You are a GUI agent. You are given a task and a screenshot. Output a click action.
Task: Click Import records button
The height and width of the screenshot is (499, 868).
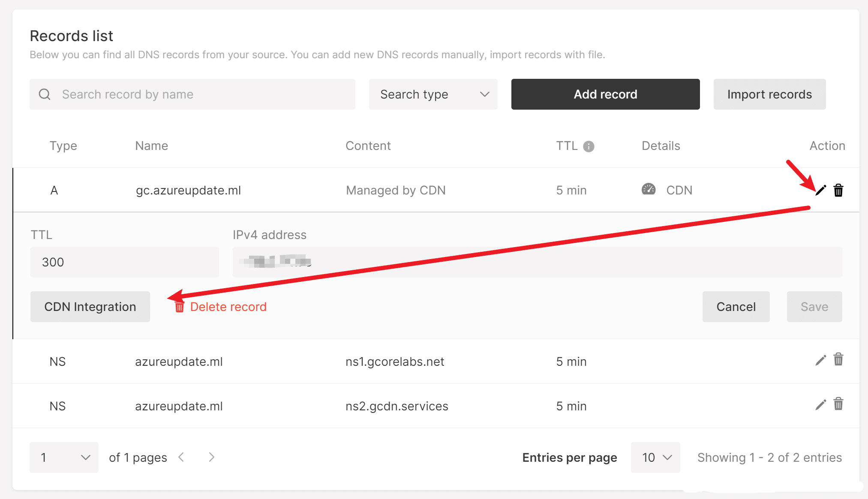coord(769,94)
